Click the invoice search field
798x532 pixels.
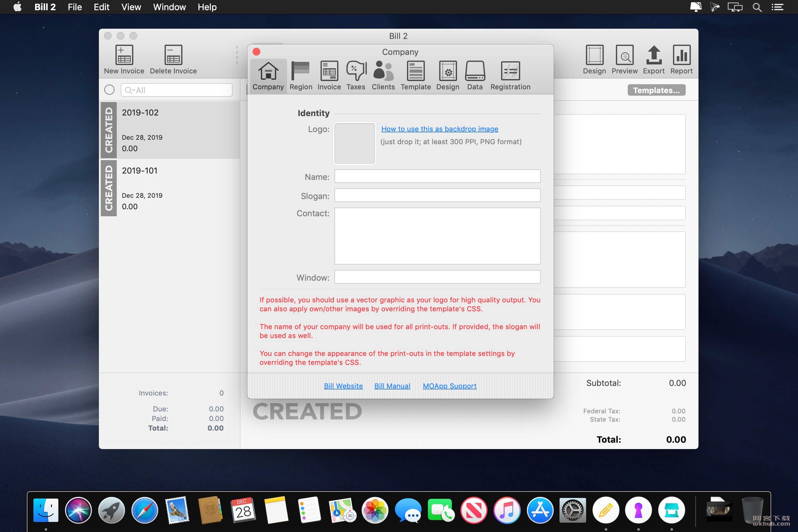point(176,90)
